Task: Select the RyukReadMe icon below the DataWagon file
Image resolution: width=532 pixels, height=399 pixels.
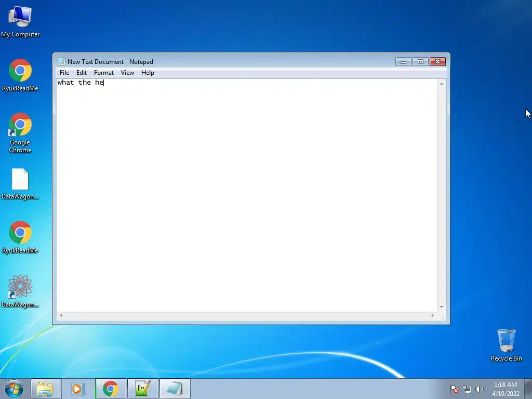Action: [20, 237]
